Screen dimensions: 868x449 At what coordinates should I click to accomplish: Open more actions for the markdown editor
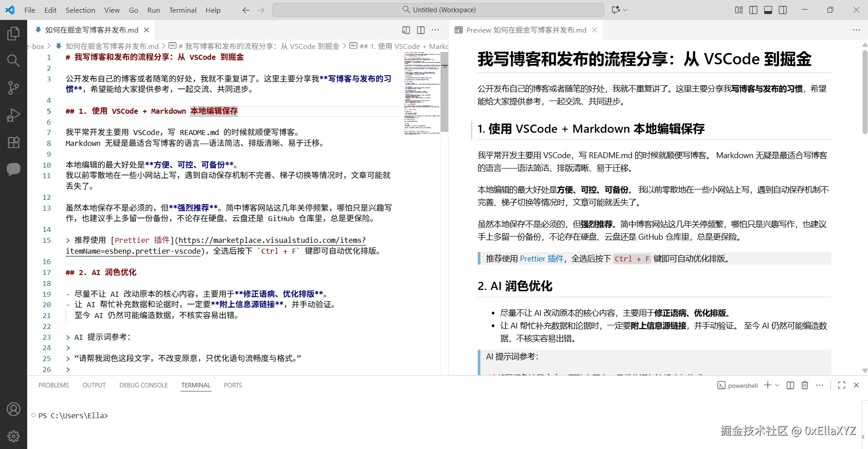click(436, 30)
